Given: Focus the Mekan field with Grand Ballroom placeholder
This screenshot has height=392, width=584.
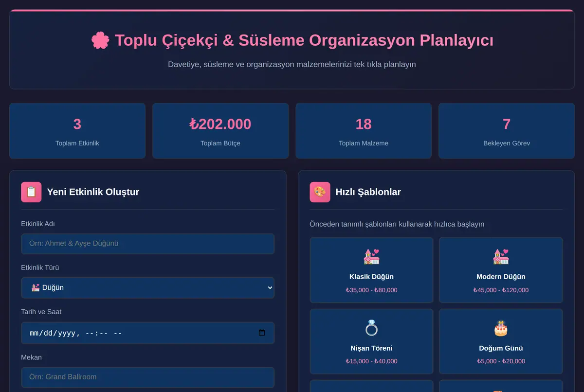Looking at the screenshot, I should [147, 377].
